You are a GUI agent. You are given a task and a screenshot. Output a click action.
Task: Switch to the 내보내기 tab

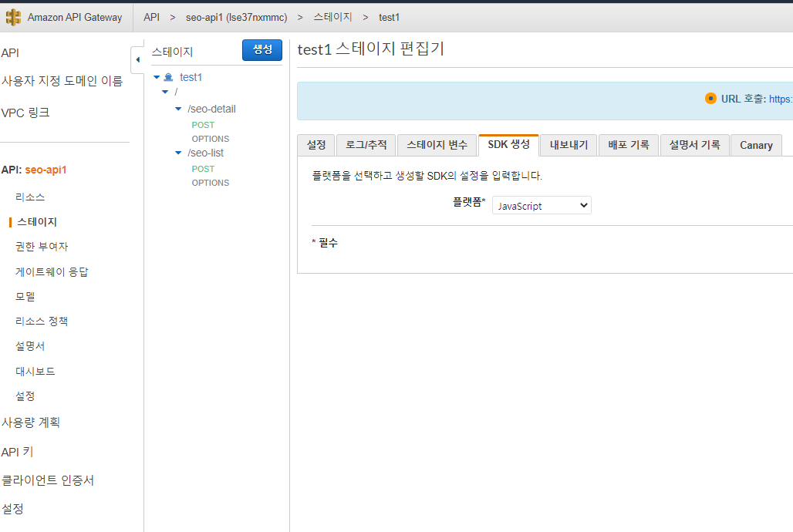click(568, 145)
